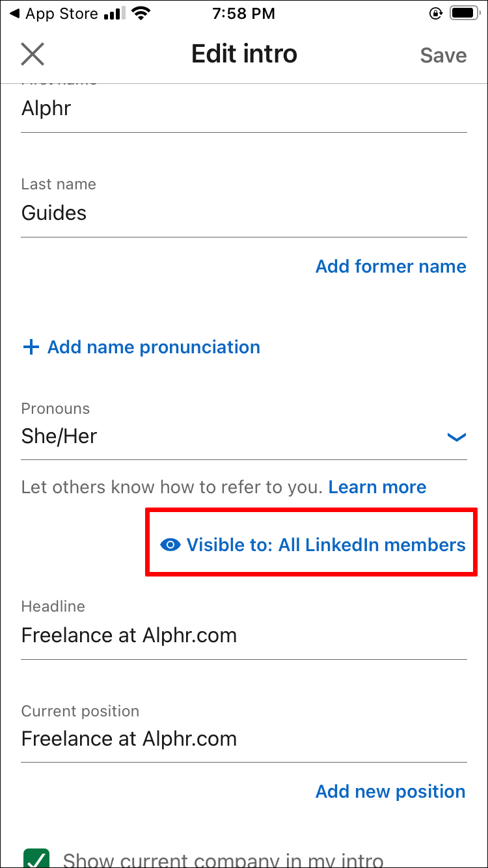488x868 pixels.
Task: Close the Edit intro screen with X
Action: [33, 55]
